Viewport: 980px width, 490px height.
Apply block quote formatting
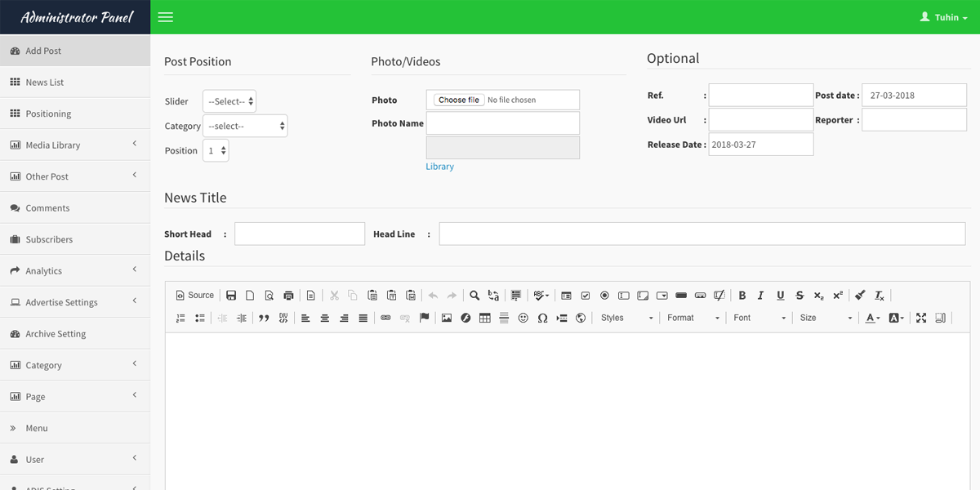point(264,318)
